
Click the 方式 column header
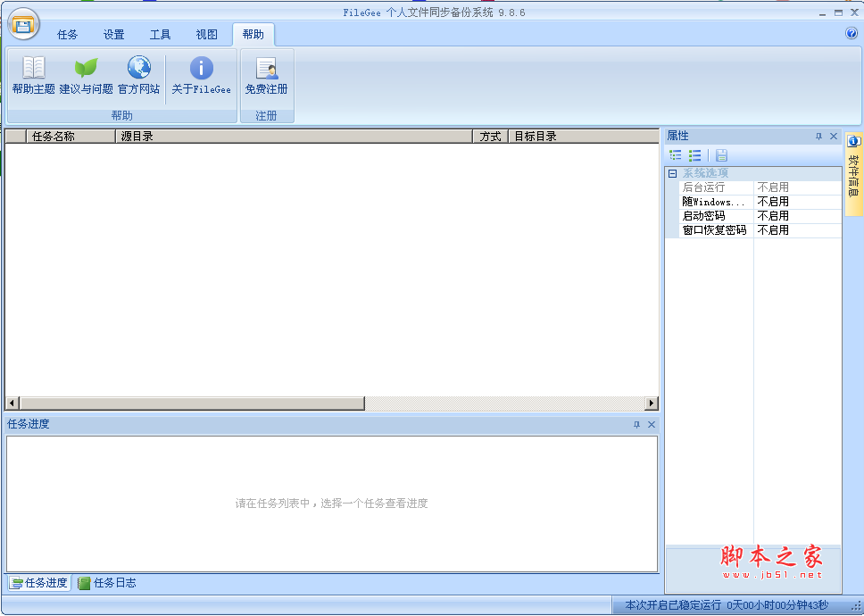[490, 136]
